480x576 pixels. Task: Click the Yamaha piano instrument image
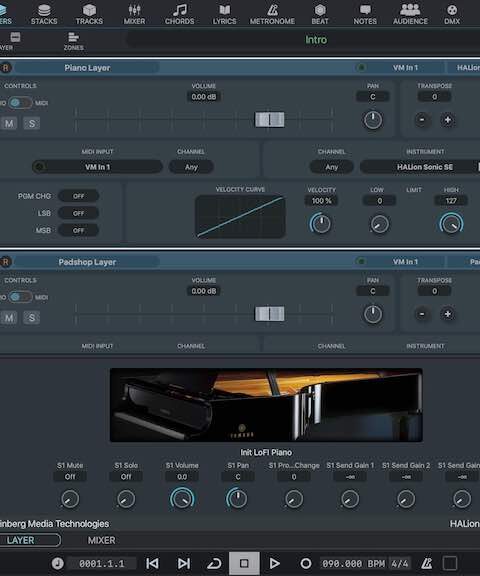[266, 405]
